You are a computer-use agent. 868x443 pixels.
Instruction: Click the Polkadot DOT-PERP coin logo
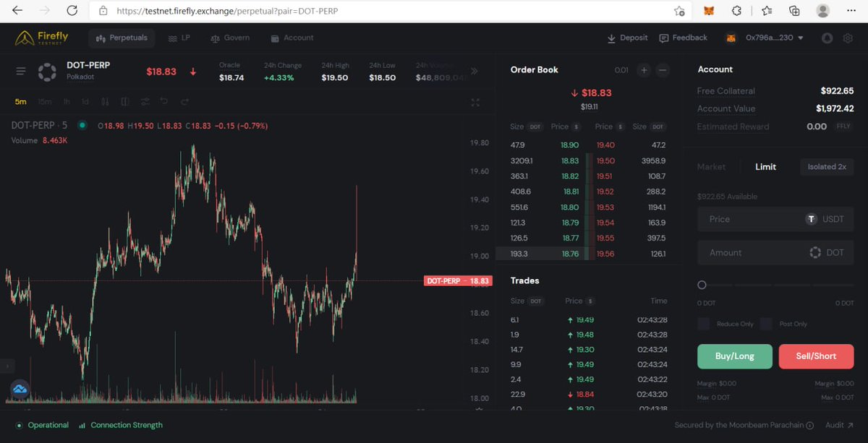(47, 72)
